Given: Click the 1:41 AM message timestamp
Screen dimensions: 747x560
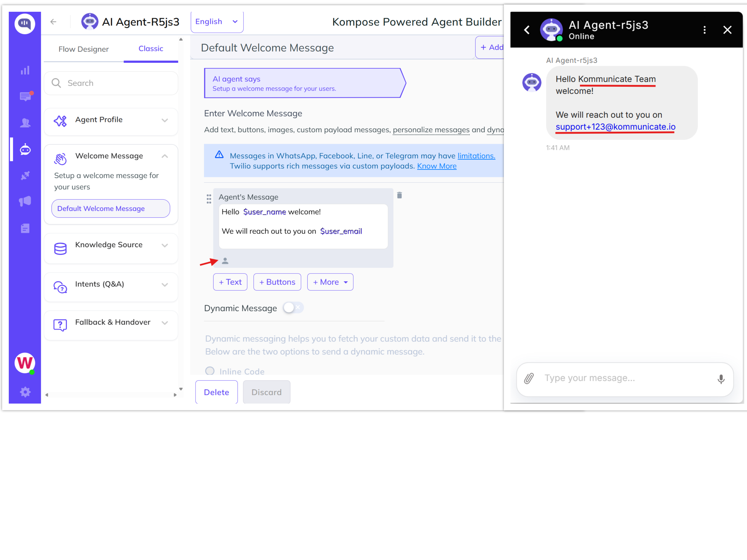Looking at the screenshot, I should pos(558,148).
